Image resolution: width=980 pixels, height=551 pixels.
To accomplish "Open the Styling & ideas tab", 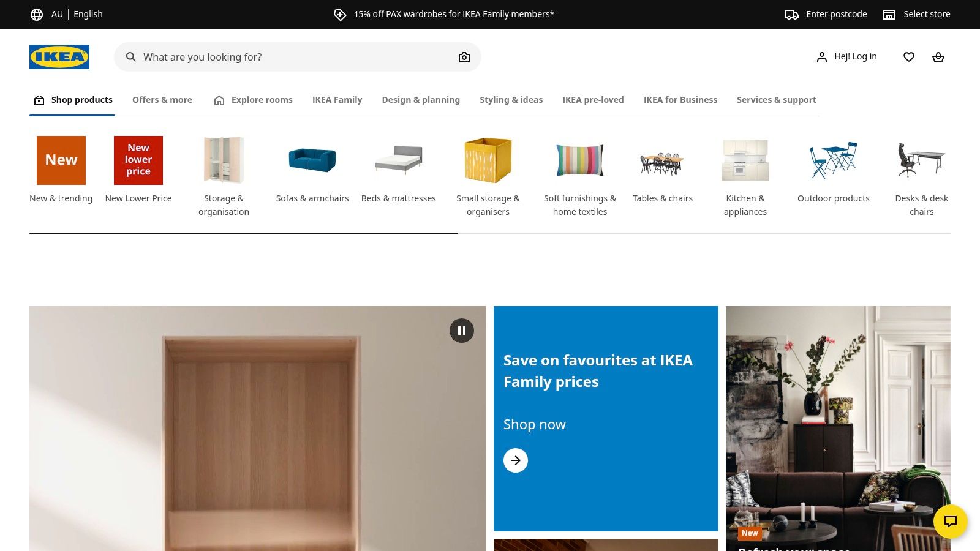I will 511,100.
